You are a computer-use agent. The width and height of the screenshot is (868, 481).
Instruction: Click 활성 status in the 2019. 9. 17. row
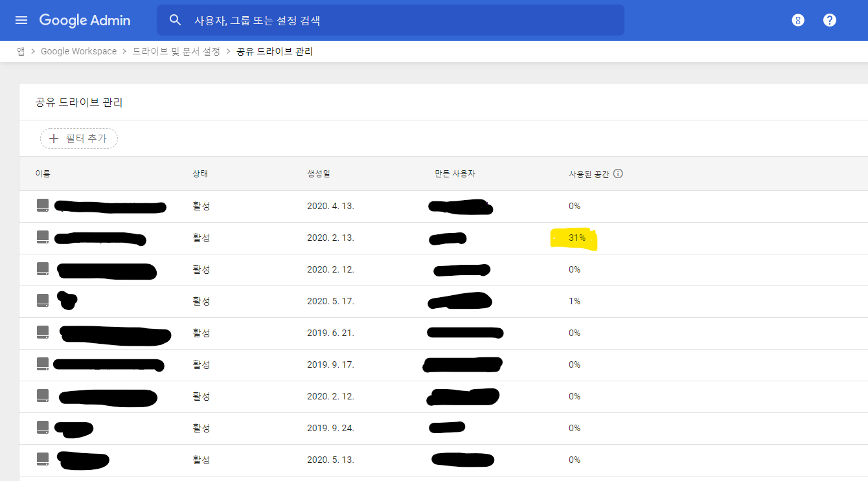point(201,364)
